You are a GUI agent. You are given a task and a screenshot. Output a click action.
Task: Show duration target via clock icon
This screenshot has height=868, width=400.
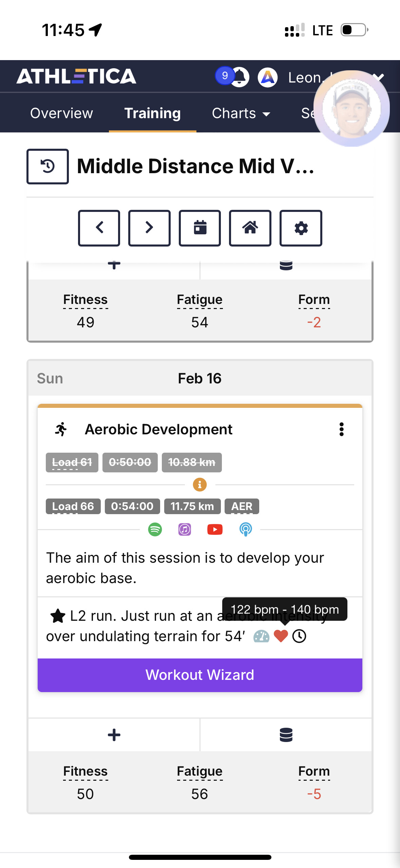(x=299, y=636)
